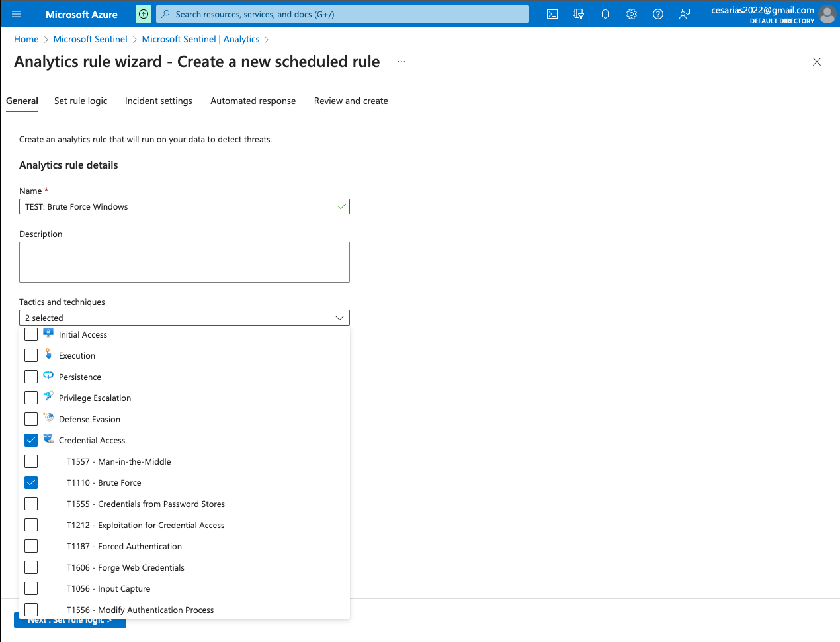This screenshot has width=840, height=642.
Task: Uncheck T1110 Brute Force checkbox
Action: [x=31, y=482]
